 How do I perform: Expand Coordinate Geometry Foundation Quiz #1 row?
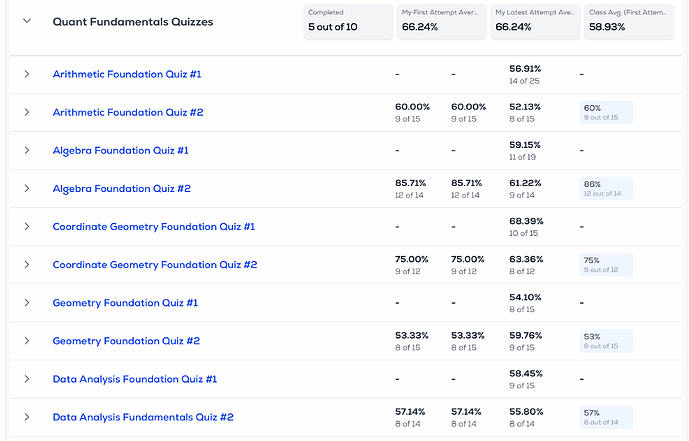click(x=27, y=227)
